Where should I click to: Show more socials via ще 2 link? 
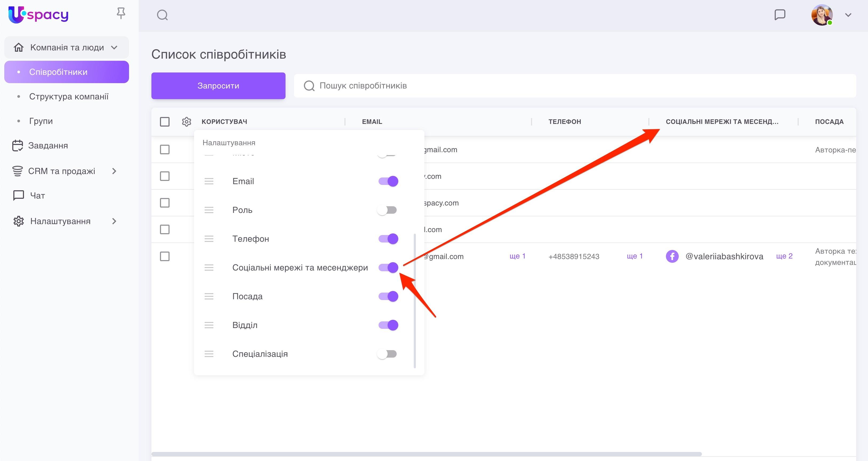pos(784,256)
